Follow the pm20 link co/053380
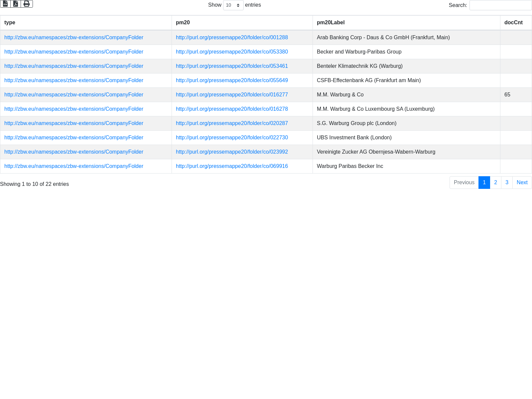The image size is (532, 399). click(232, 52)
